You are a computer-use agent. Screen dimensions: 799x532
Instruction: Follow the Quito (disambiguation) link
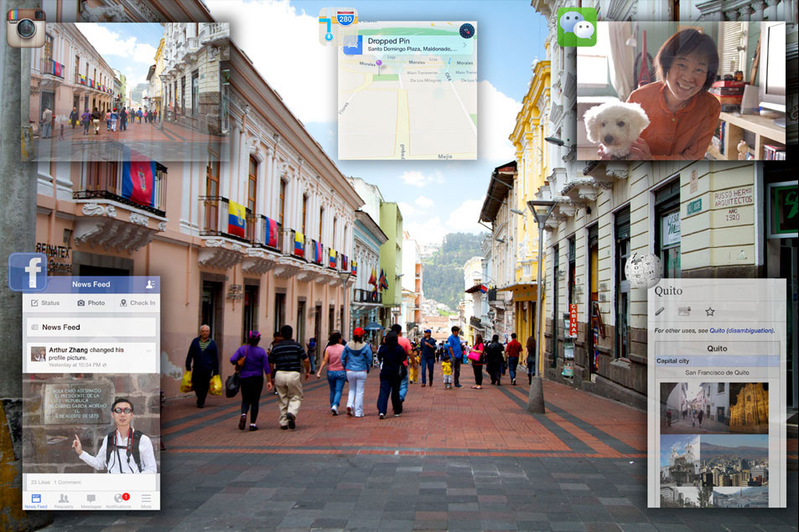(741, 331)
